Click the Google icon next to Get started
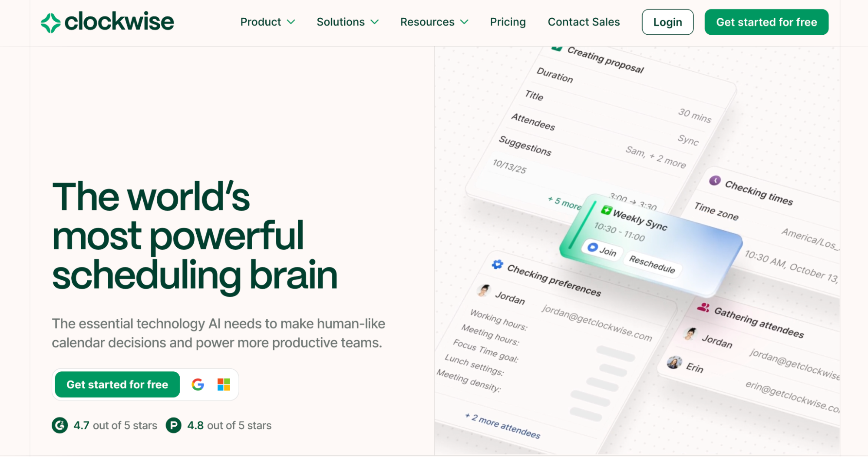The image size is (868, 457). pyautogui.click(x=198, y=384)
